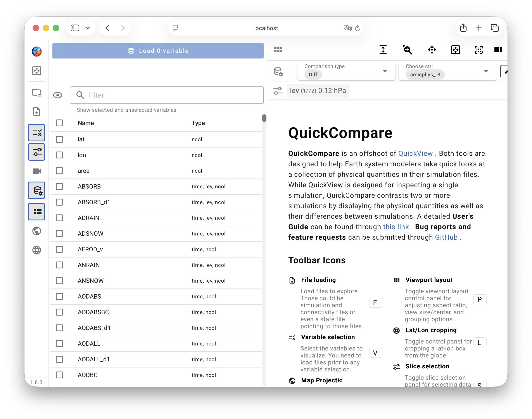Viewport: 532px width, 419px height.
Task: Reload the localhost page
Action: point(358,28)
